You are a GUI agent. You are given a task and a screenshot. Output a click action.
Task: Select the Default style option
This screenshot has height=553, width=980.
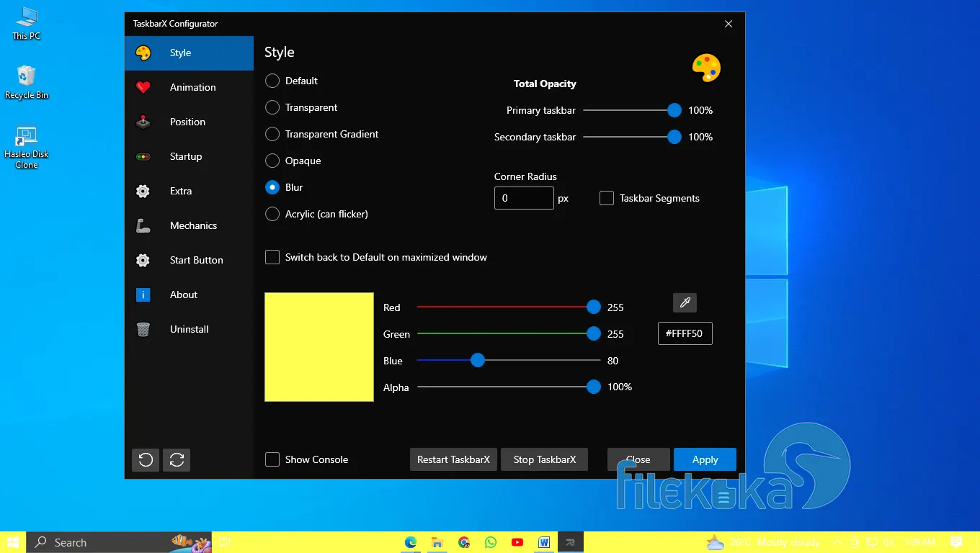point(292,81)
